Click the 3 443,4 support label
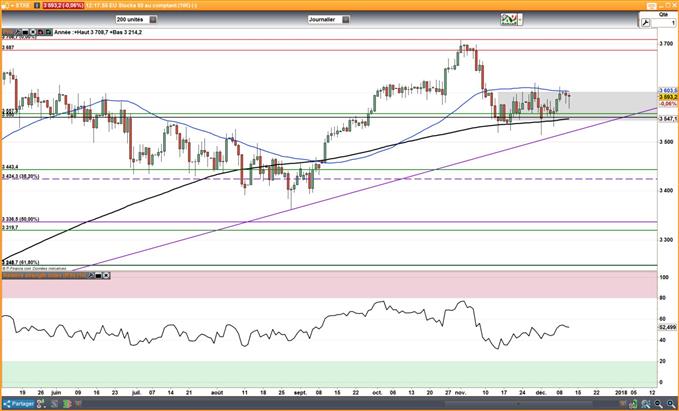 (10, 167)
